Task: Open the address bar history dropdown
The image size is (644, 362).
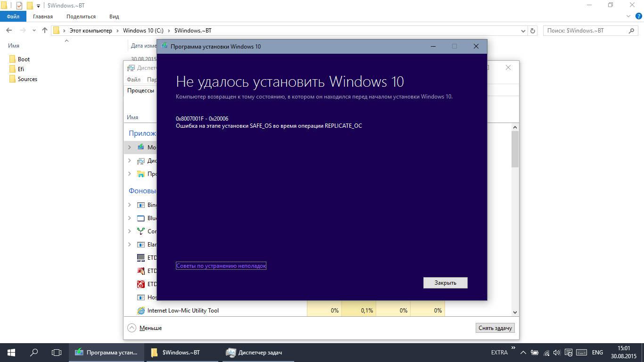Action: (x=523, y=31)
